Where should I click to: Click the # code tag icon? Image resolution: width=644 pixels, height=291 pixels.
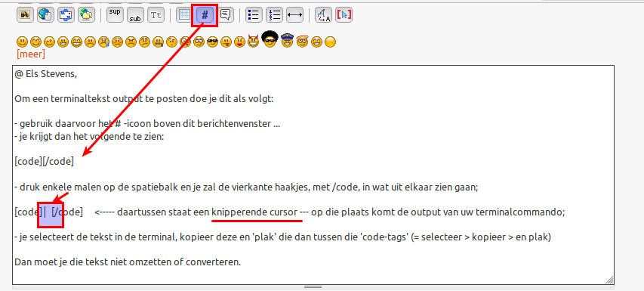point(205,15)
